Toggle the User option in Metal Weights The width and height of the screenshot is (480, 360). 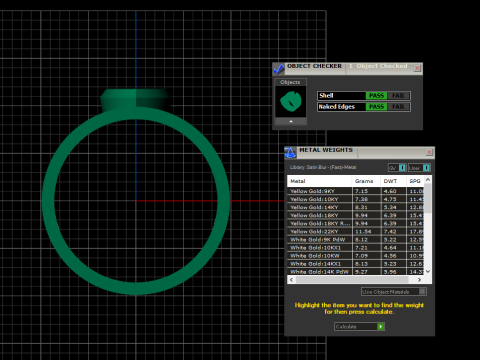(x=419, y=168)
